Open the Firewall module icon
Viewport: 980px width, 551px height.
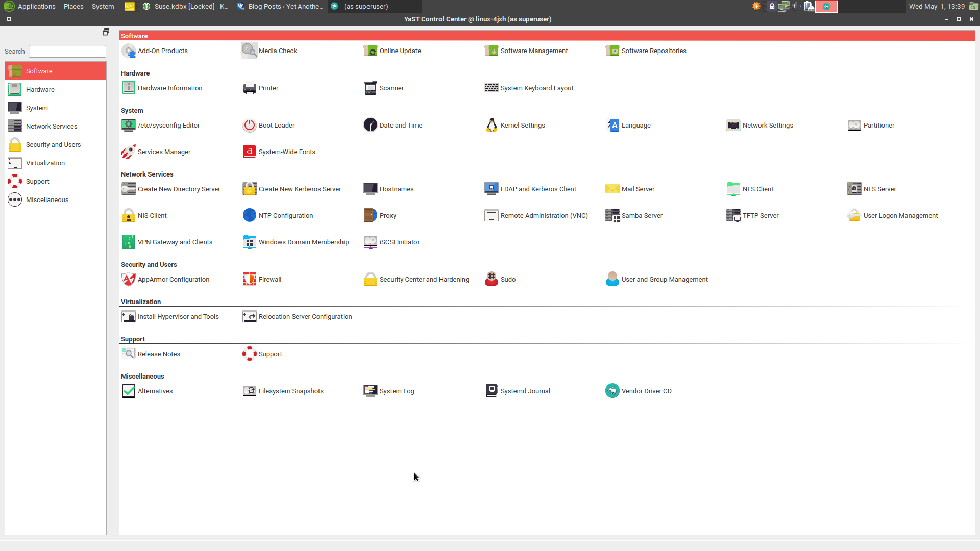click(x=249, y=279)
